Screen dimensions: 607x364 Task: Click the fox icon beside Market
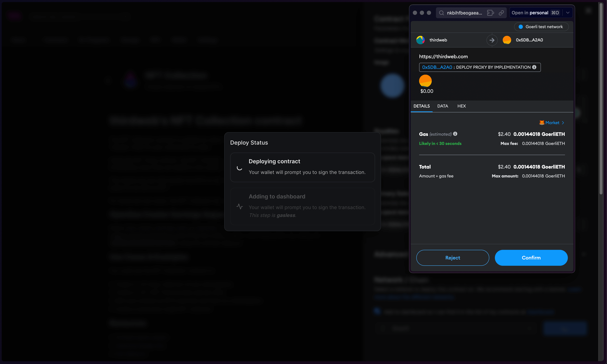point(542,122)
